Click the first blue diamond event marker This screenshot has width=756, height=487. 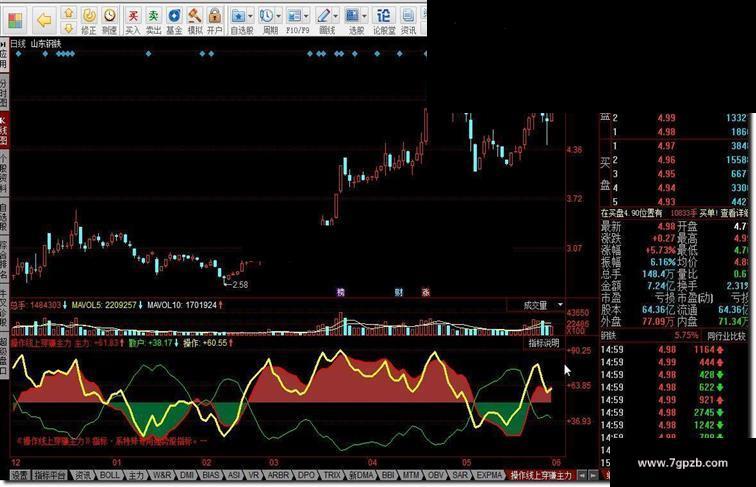point(18,54)
